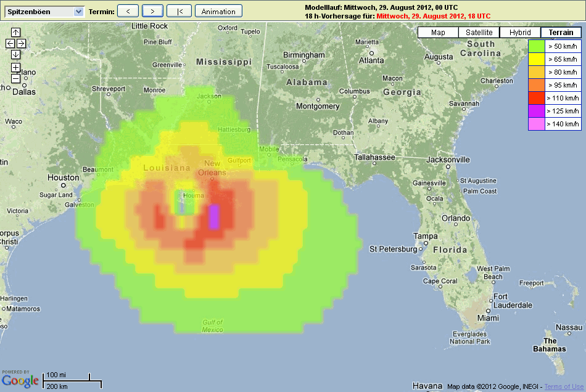Pan the map left with arrow

[10, 43]
